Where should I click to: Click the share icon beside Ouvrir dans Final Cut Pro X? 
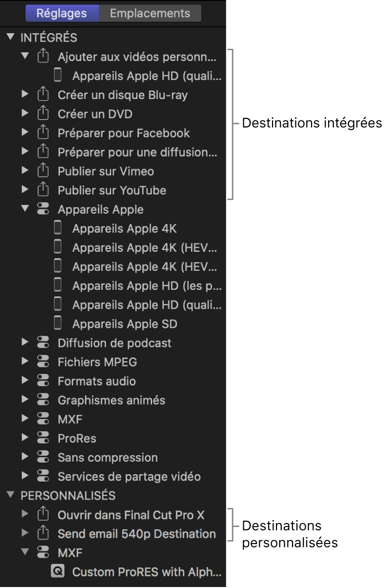(x=43, y=515)
